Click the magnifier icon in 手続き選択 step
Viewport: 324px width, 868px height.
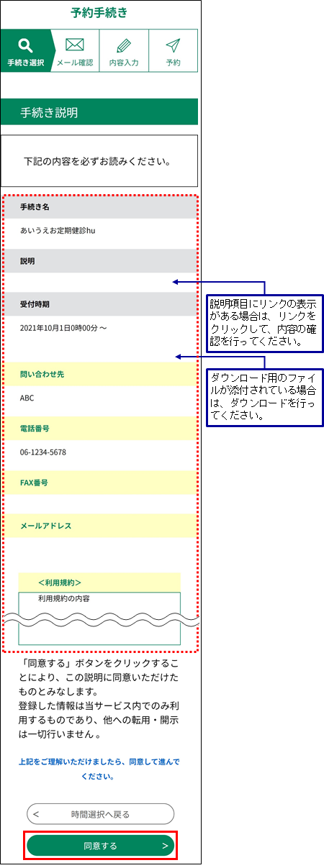pyautogui.click(x=25, y=45)
